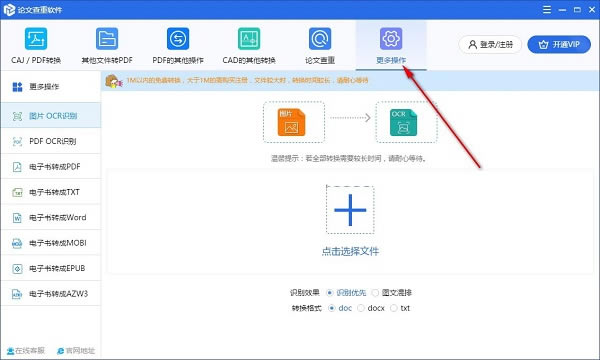Click the app logo in title bar
The image size is (600, 360).
pyautogui.click(x=9, y=10)
